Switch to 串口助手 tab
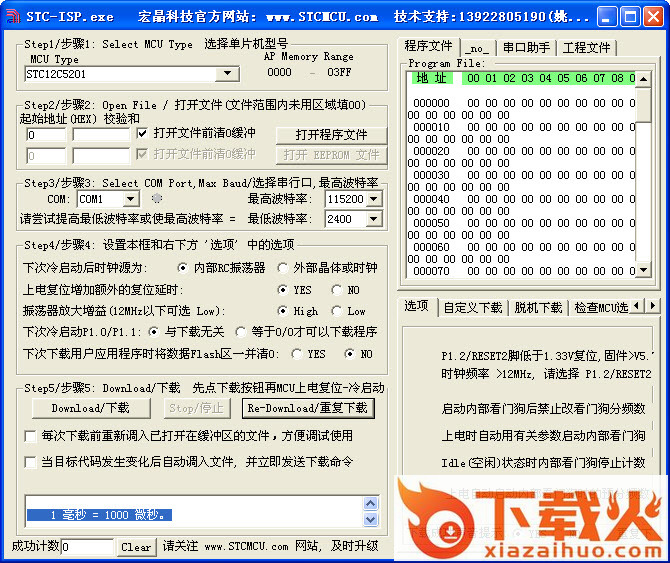670x563 pixels. [x=526, y=48]
